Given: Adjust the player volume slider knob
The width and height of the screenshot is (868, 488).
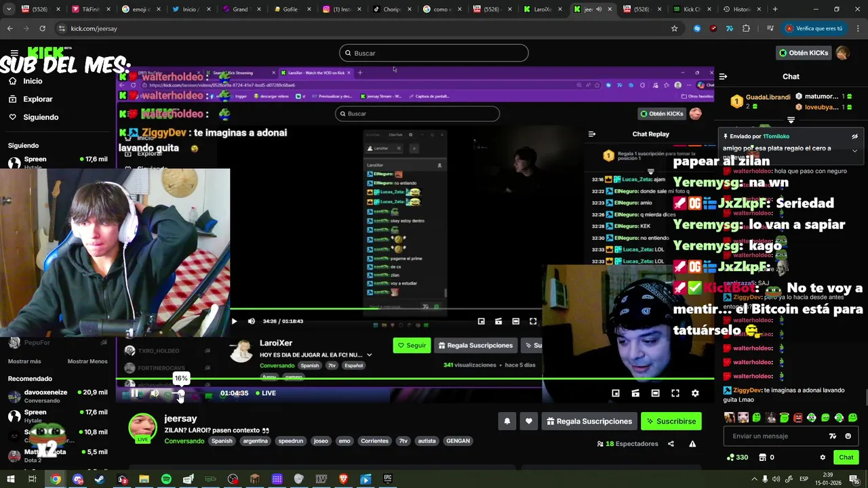Looking at the screenshot, I should [x=181, y=393].
